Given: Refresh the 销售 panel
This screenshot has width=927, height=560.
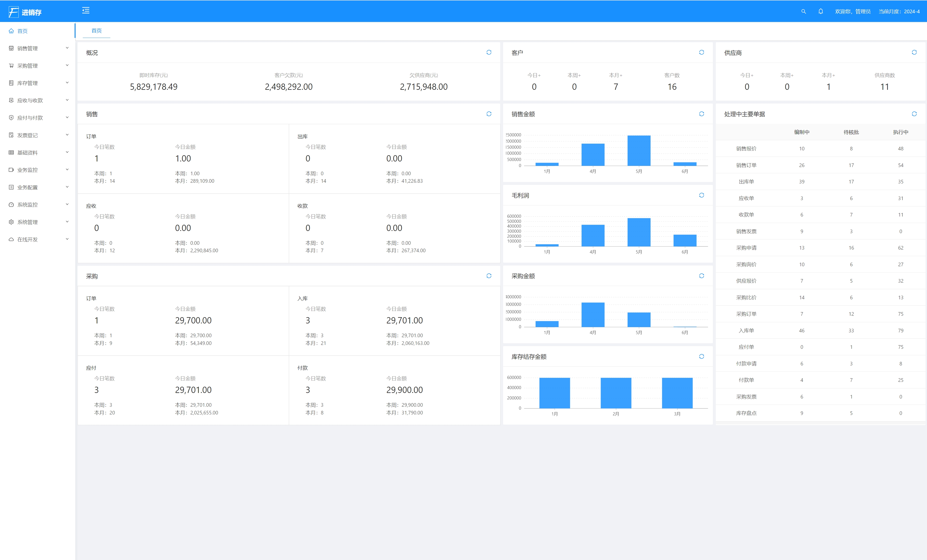Looking at the screenshot, I should pos(489,114).
